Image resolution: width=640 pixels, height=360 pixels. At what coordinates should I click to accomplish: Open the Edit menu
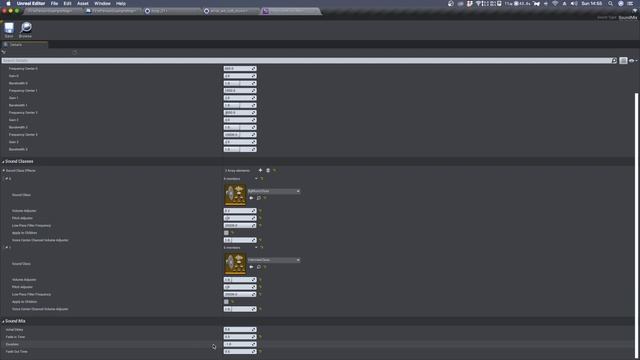67,3
